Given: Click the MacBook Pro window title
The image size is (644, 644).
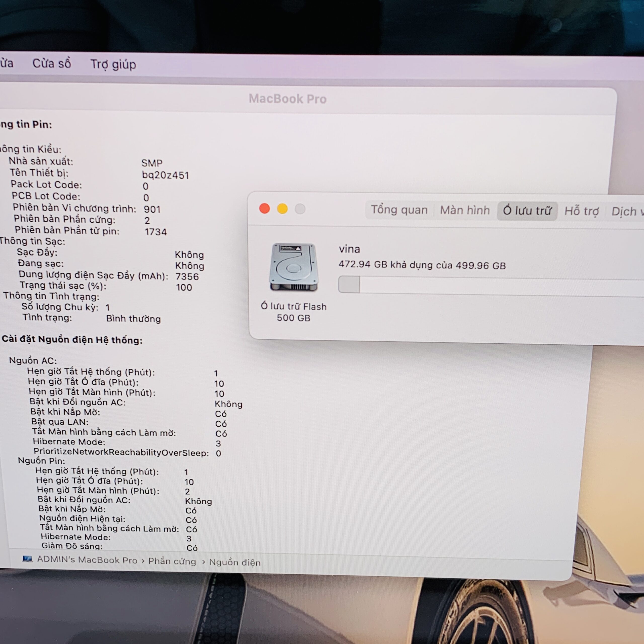Looking at the screenshot, I should coord(287,99).
